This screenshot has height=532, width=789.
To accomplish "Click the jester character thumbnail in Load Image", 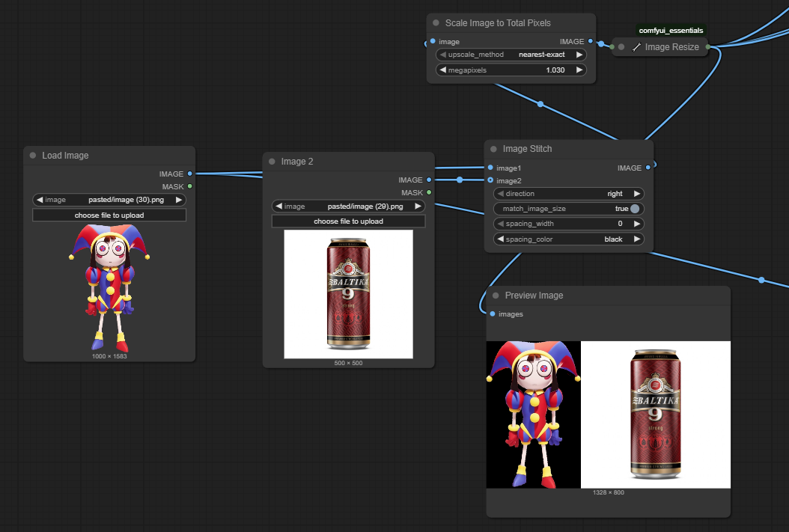I will [x=109, y=287].
